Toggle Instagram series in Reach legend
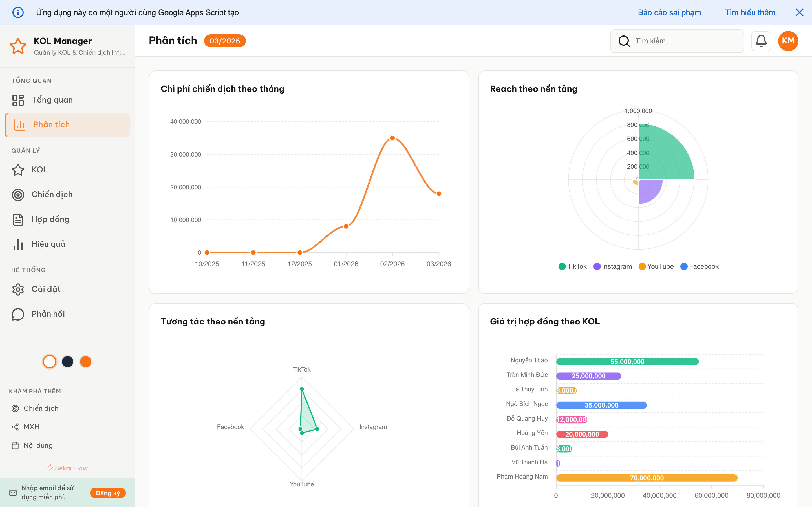Screen dimensions: 812x507 click(612, 266)
